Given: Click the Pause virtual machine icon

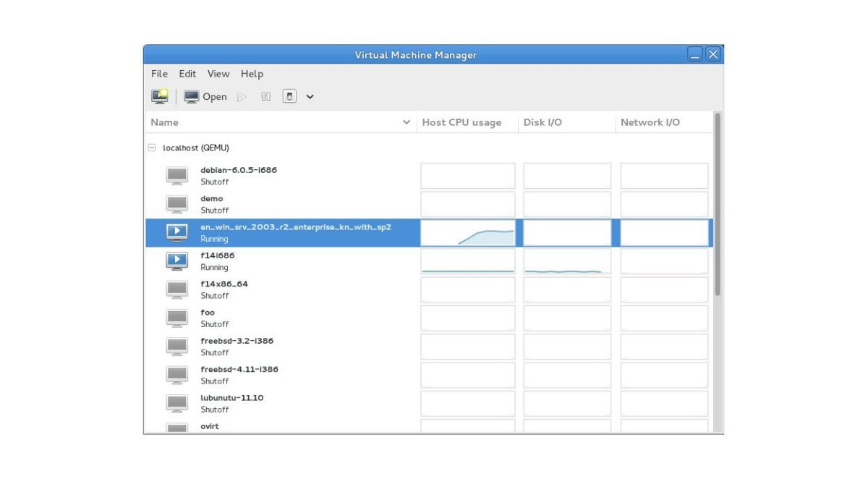Looking at the screenshot, I should coord(265,96).
